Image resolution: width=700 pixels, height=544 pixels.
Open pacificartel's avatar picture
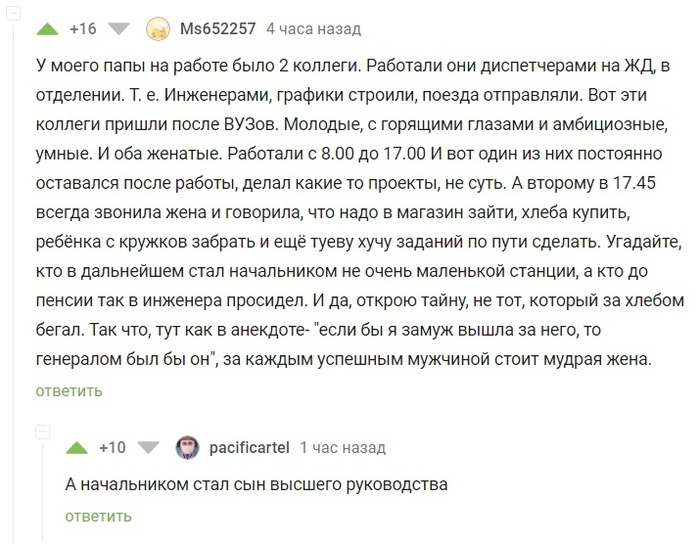187,447
